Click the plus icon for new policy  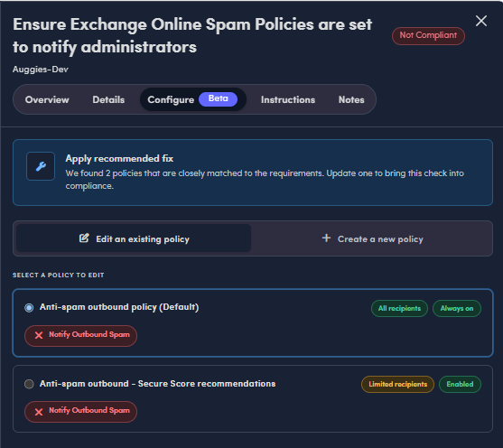click(326, 238)
